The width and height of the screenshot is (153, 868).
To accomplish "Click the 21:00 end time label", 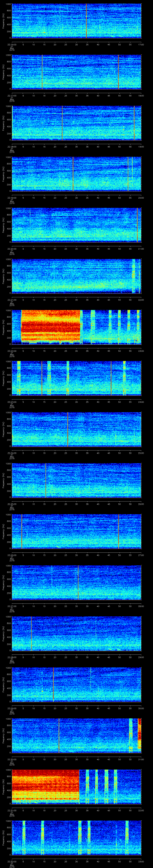I will [x=141, y=249].
